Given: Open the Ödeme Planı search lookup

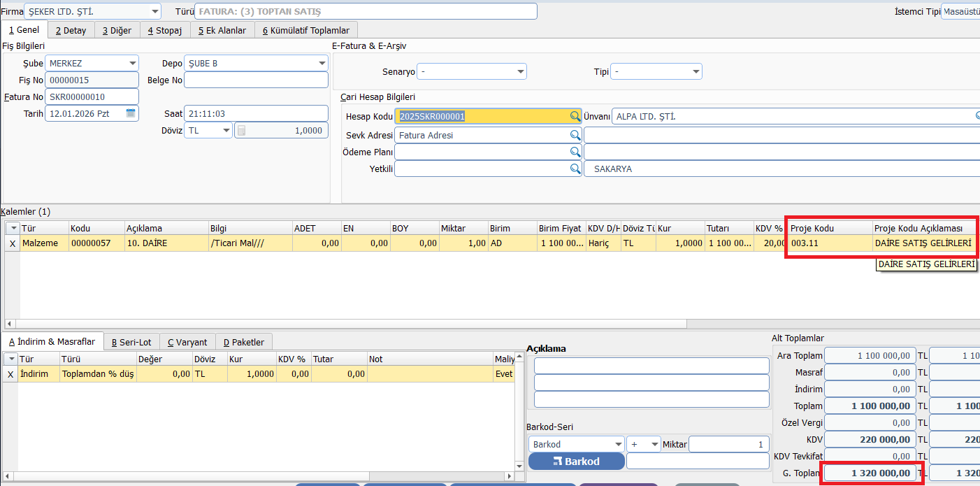Looking at the screenshot, I should point(575,152).
